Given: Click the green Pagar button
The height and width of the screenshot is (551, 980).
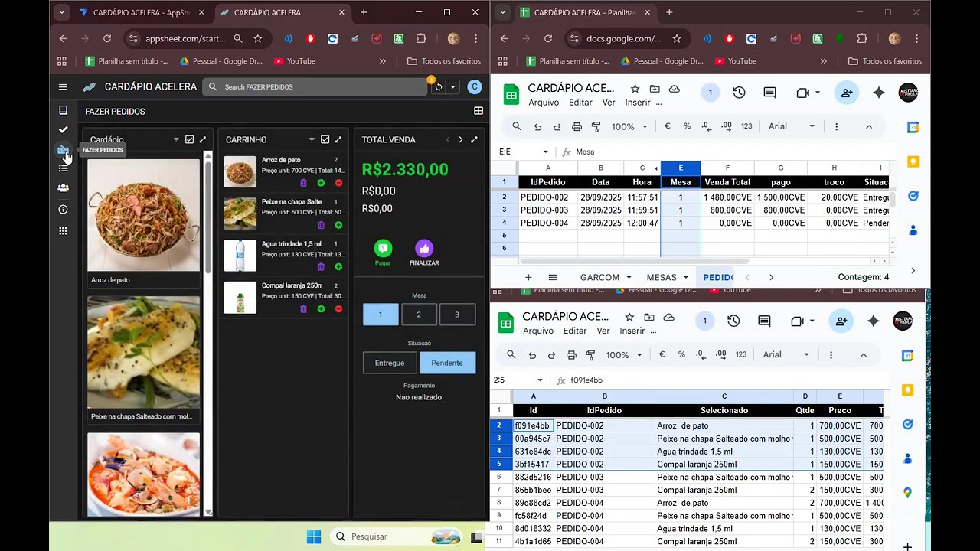Looking at the screenshot, I should click(383, 253).
